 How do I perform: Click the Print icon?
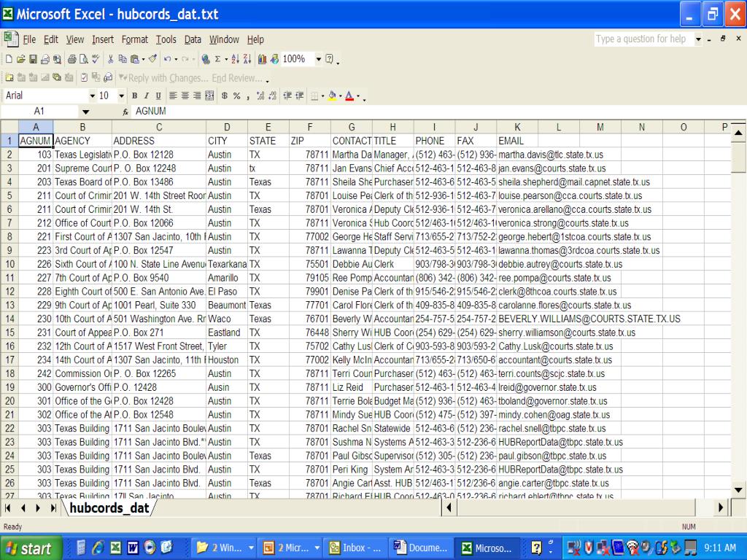(x=71, y=59)
